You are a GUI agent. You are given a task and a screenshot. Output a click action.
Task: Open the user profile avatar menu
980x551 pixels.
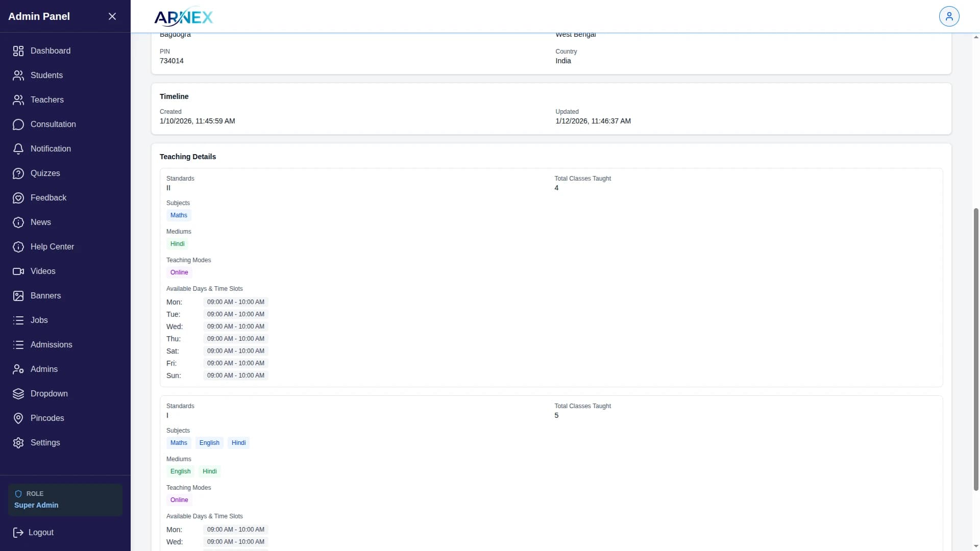tap(949, 16)
